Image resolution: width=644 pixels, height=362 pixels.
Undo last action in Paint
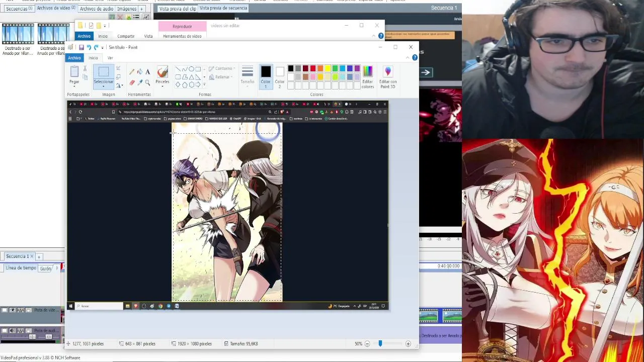point(89,47)
